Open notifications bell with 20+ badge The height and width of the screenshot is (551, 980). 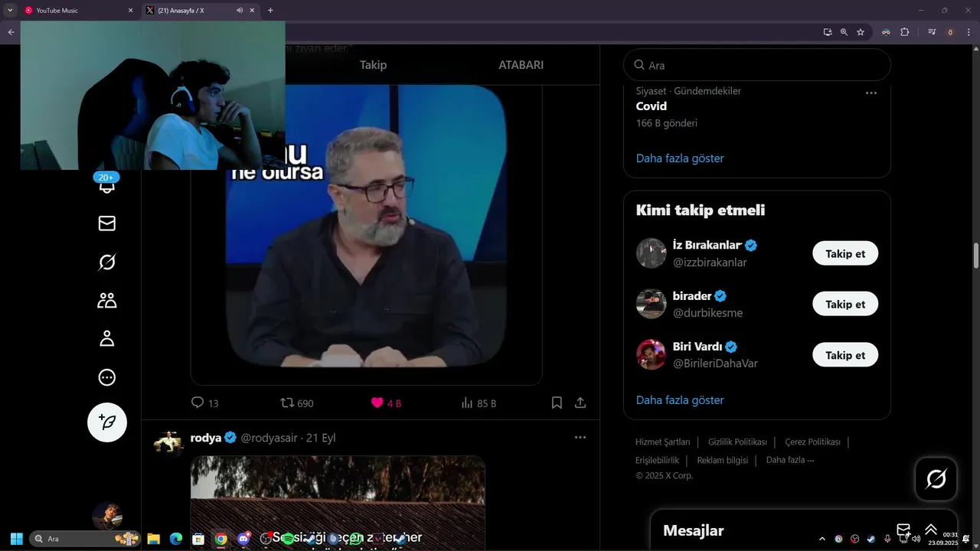[x=106, y=184]
